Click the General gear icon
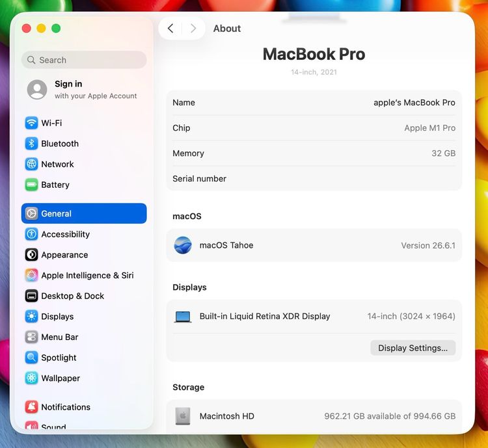Image resolution: width=488 pixels, height=448 pixels. (x=31, y=213)
